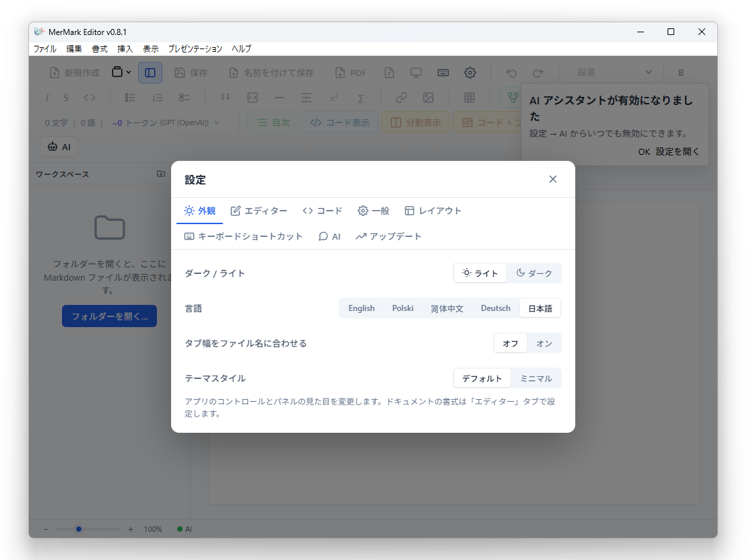The image size is (747, 560).
Task: Insert an image icon
Action: [428, 98]
